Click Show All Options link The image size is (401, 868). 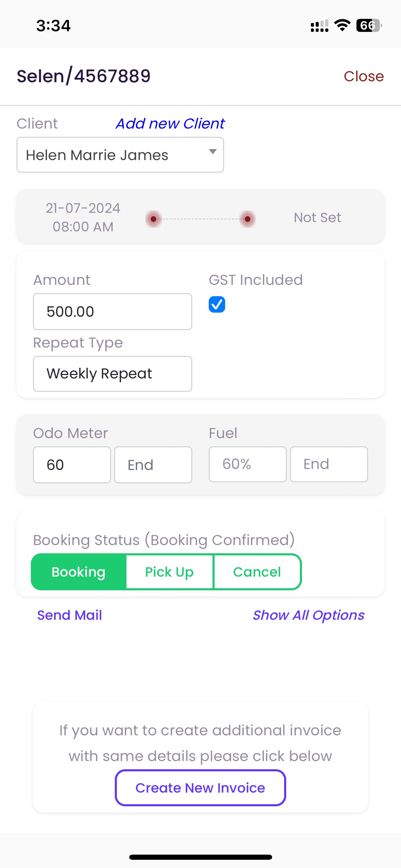click(x=308, y=615)
